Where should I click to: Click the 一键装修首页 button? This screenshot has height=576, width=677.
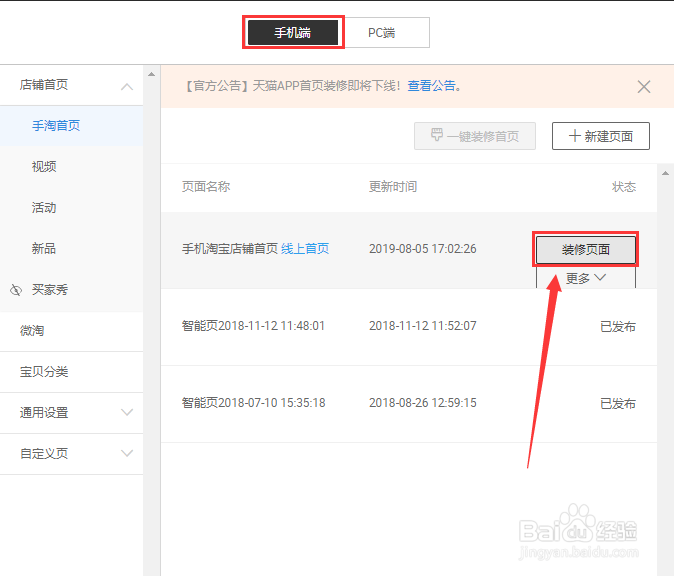475,136
